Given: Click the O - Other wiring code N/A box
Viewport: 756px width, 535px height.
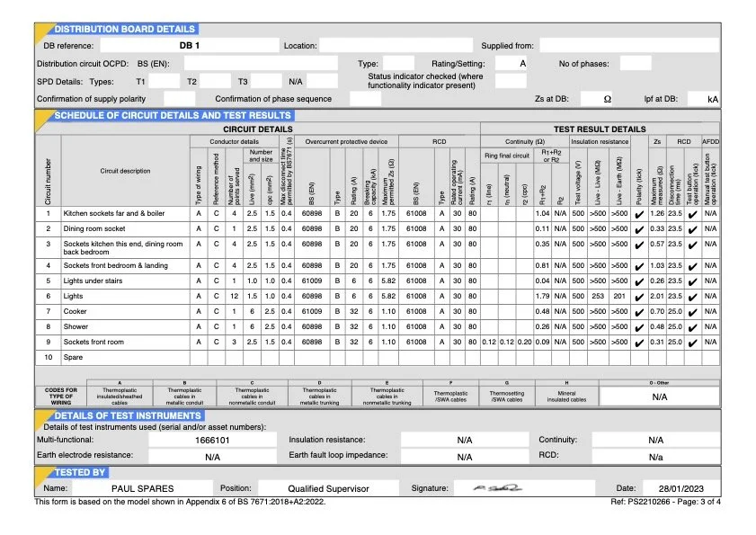Looking at the screenshot, I should coord(660,397).
